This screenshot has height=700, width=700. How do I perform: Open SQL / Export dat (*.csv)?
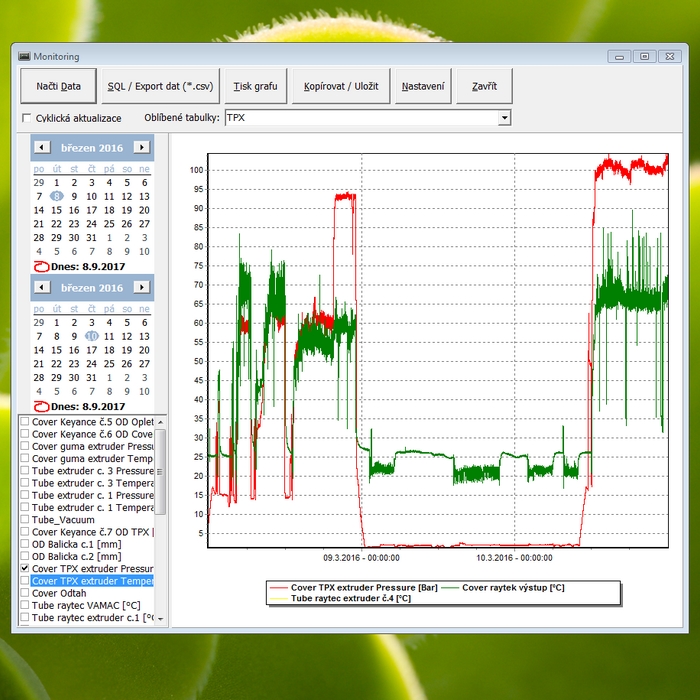[161, 86]
